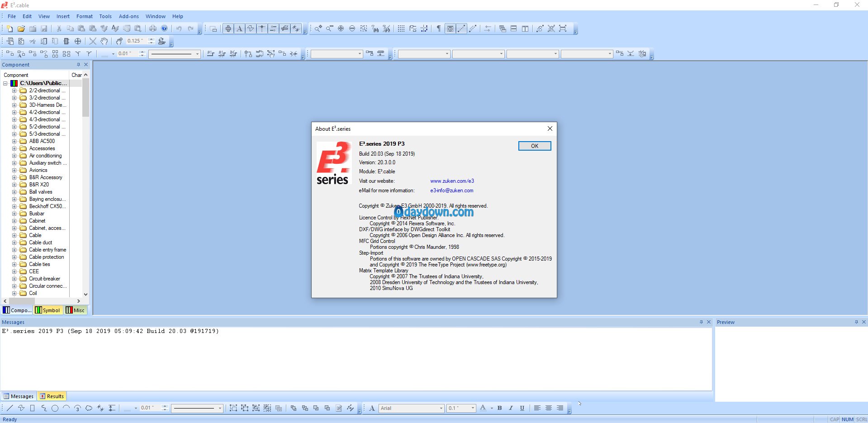The width and height of the screenshot is (868, 423).
Task: Toggle the highlighted diagonal line snap icon
Action: point(461,29)
